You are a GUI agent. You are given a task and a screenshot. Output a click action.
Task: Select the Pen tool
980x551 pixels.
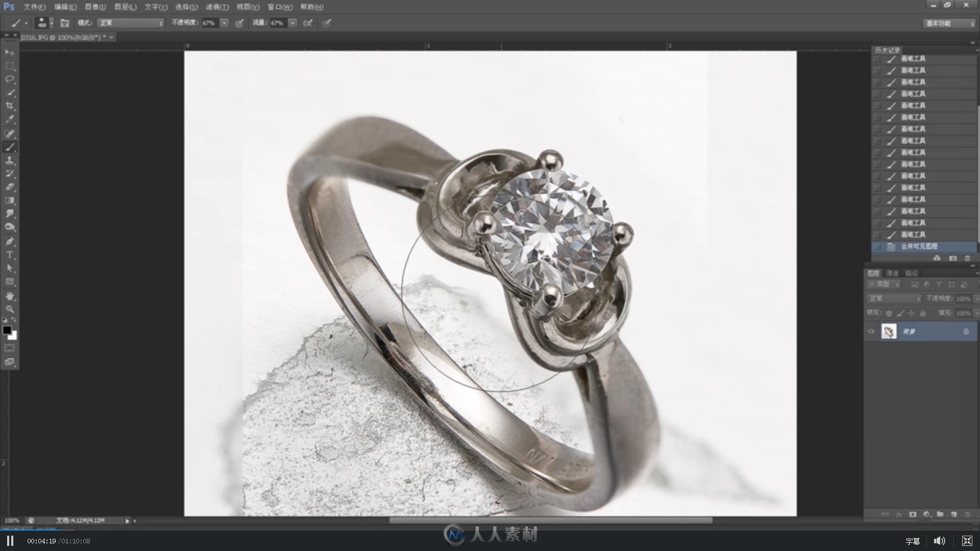[10, 241]
